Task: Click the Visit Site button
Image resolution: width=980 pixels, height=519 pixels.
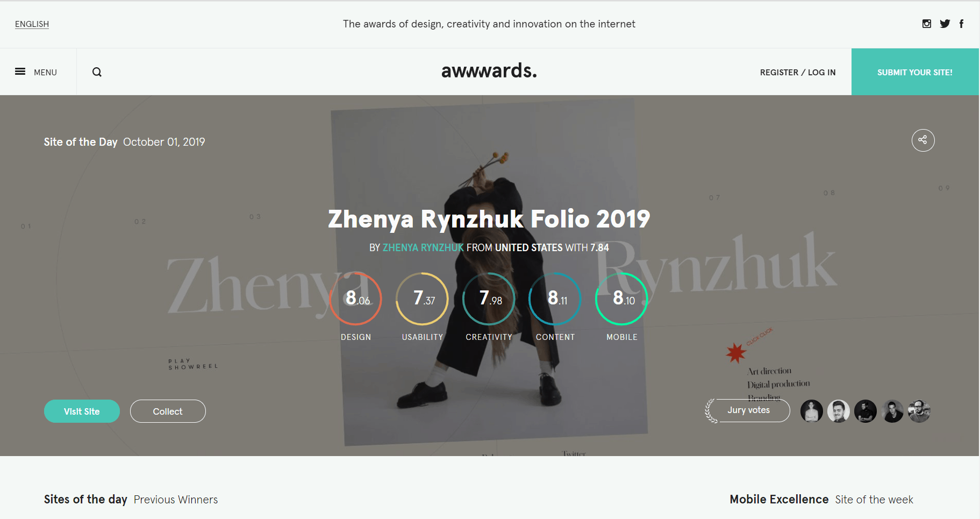Action: tap(82, 411)
